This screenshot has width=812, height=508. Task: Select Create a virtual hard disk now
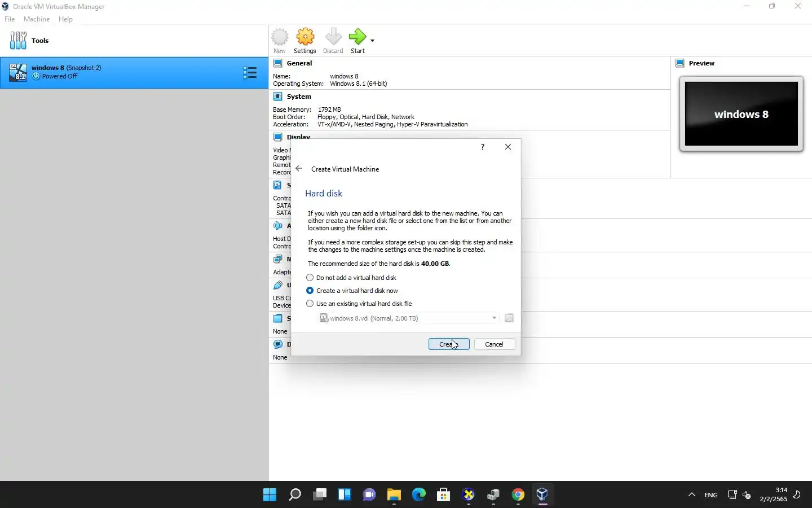tap(310, 291)
